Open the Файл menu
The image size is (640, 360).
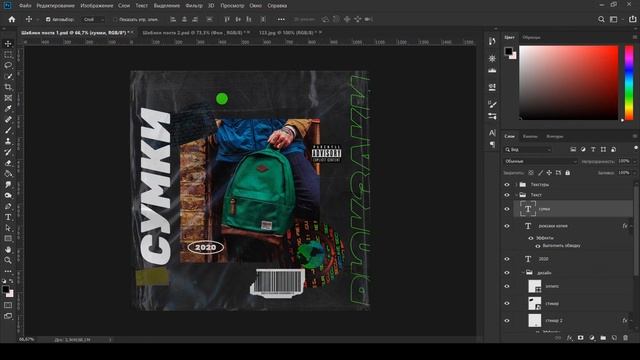25,6
